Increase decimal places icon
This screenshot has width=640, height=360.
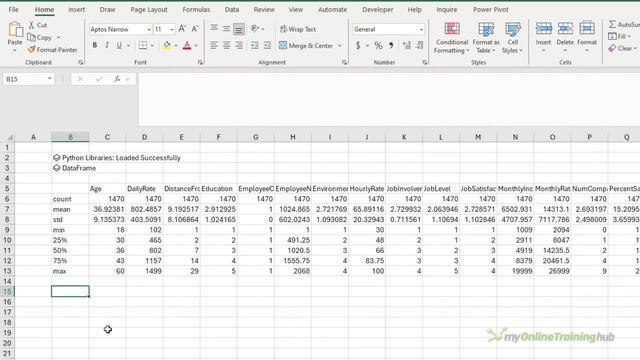click(407, 45)
